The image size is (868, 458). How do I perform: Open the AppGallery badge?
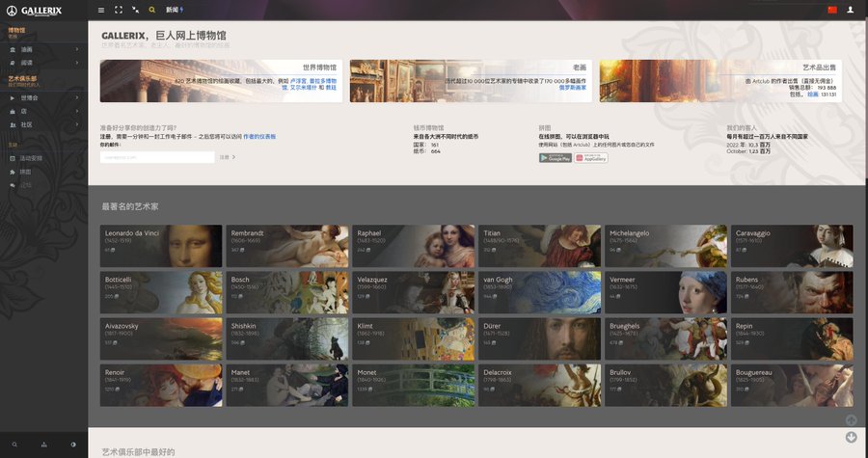[590, 157]
